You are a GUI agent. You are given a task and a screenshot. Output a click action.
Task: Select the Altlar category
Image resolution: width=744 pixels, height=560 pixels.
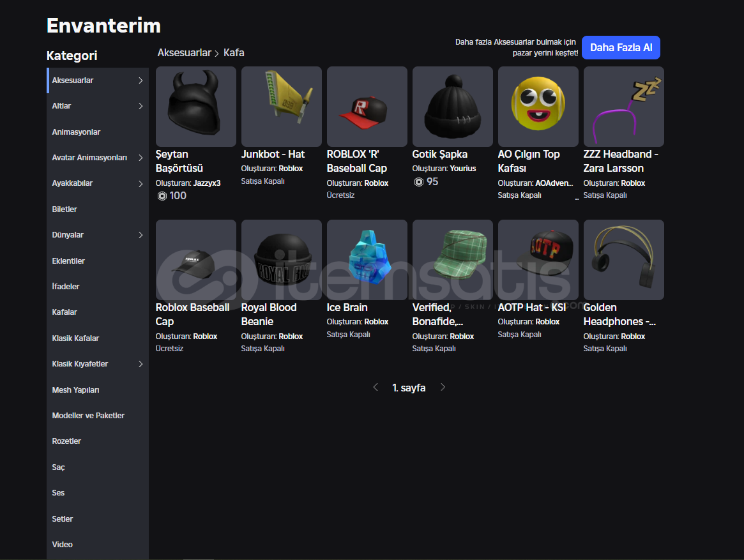pos(98,106)
